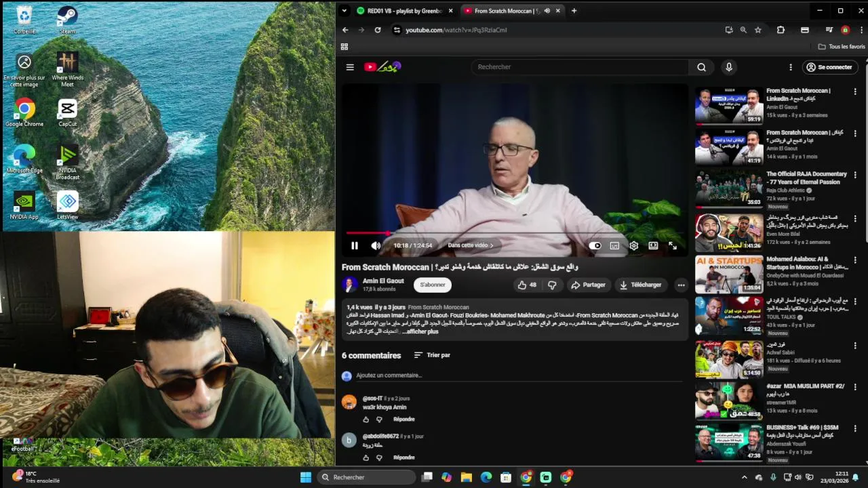The image size is (868, 488).
Task: Open File Explorer from the taskbar
Action: tap(467, 477)
